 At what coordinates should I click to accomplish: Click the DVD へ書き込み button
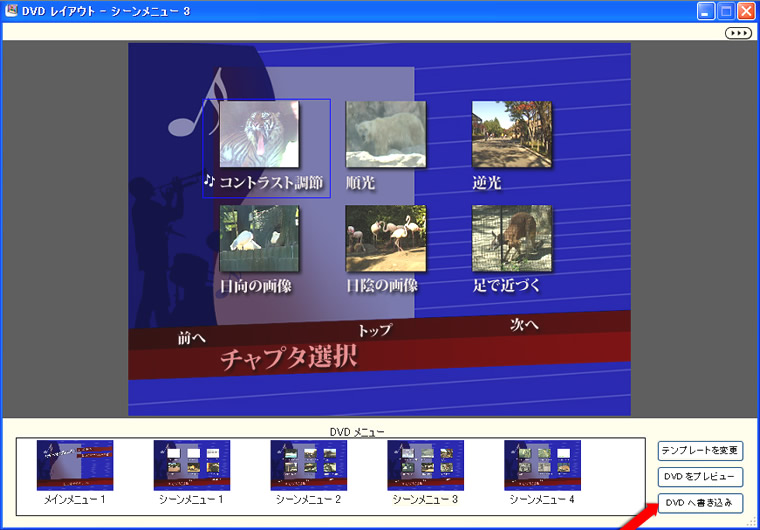pyautogui.click(x=700, y=502)
